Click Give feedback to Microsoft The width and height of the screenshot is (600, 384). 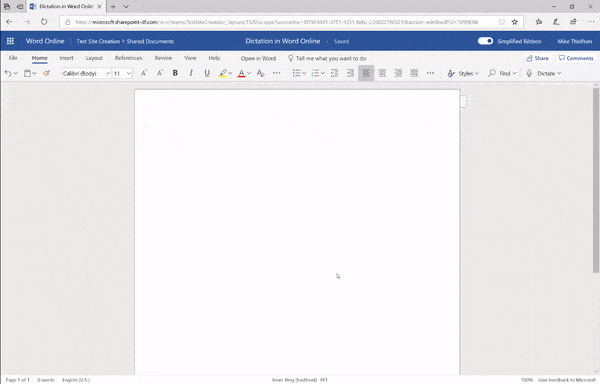567,380
